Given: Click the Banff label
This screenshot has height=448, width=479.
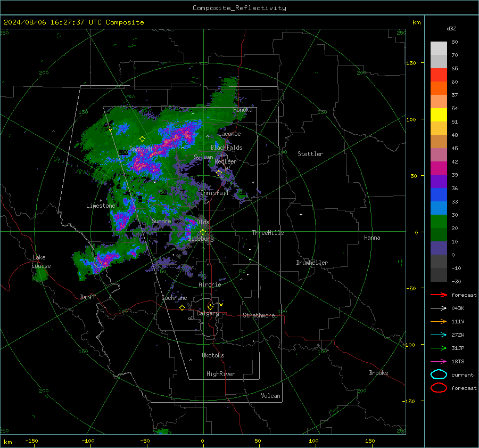Looking at the screenshot, I should tap(88, 297).
